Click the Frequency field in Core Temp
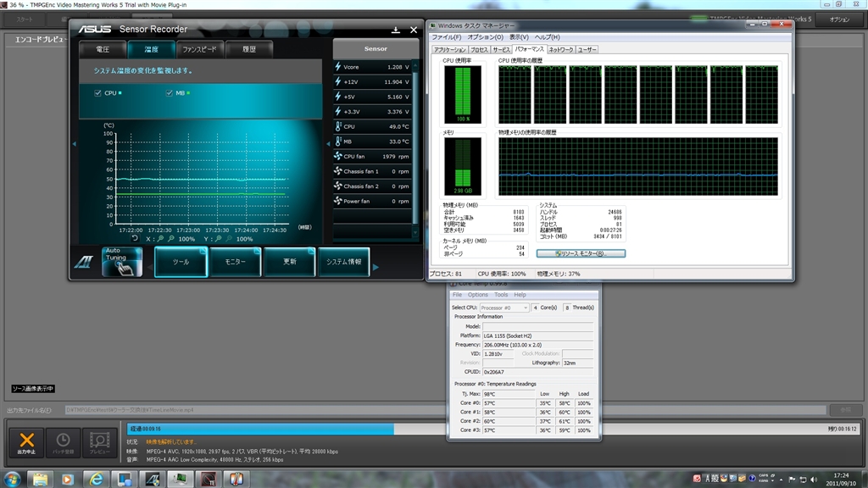Viewport: 868px width, 488px height. click(537, 345)
